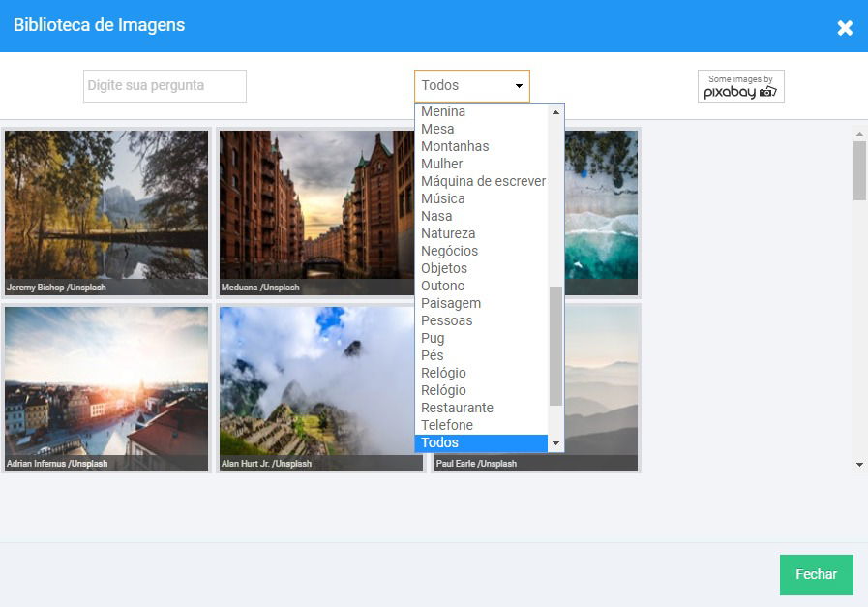The height and width of the screenshot is (607, 868).
Task: Select Telefone from the list
Action: tap(481, 425)
